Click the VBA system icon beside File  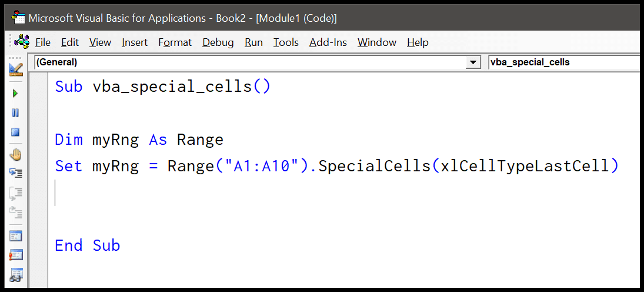click(22, 42)
